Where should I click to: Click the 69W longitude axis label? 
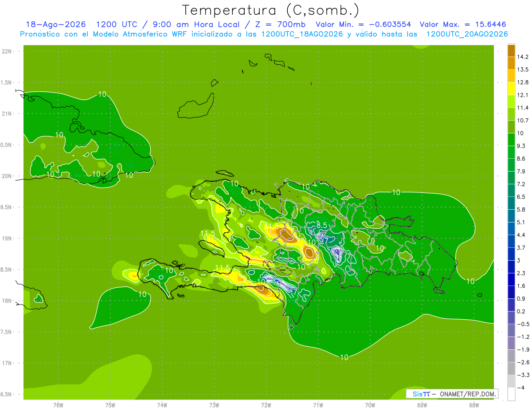pyautogui.click(x=422, y=405)
